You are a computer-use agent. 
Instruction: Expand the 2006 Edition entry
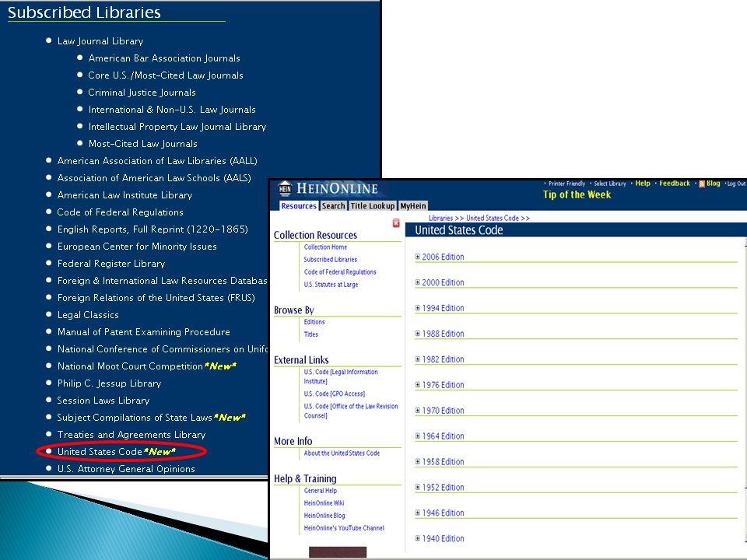coord(417,257)
